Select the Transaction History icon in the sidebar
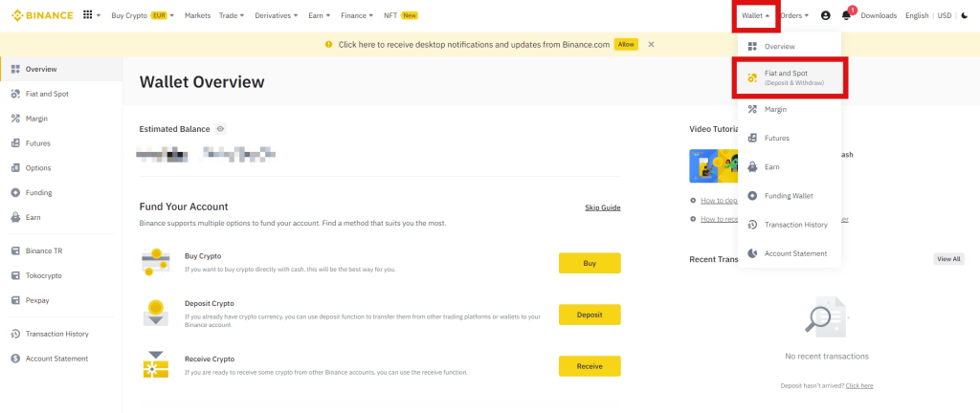Viewport: 980px width, 413px height. 15,335
